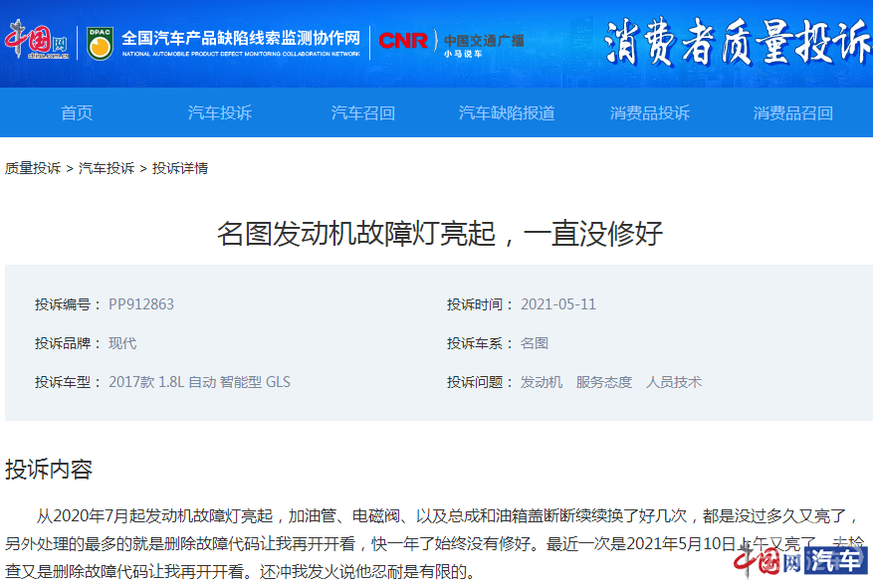Open the 消费品召回 navigation tab
Image resolution: width=873 pixels, height=588 pixels.
tap(792, 113)
